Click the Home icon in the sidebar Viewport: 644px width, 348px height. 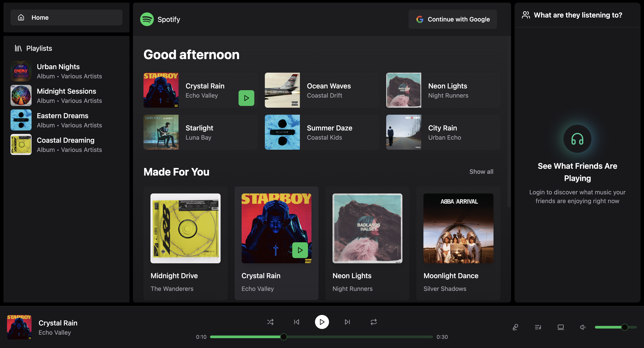[x=21, y=18]
